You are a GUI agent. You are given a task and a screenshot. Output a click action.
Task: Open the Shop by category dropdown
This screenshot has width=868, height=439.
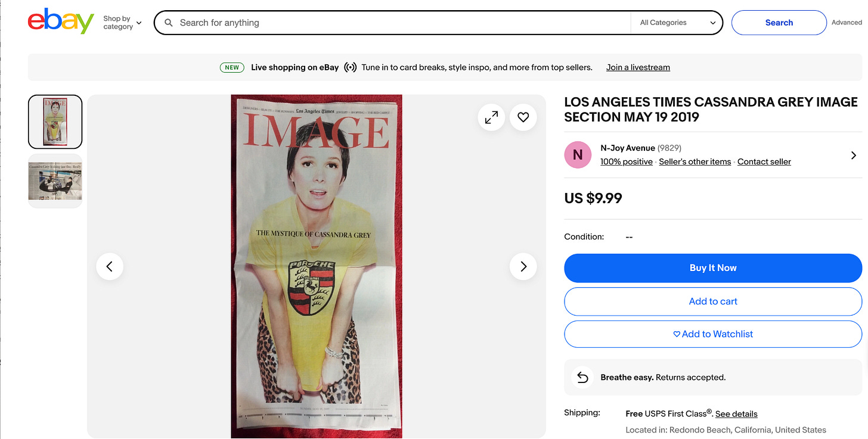pos(122,23)
